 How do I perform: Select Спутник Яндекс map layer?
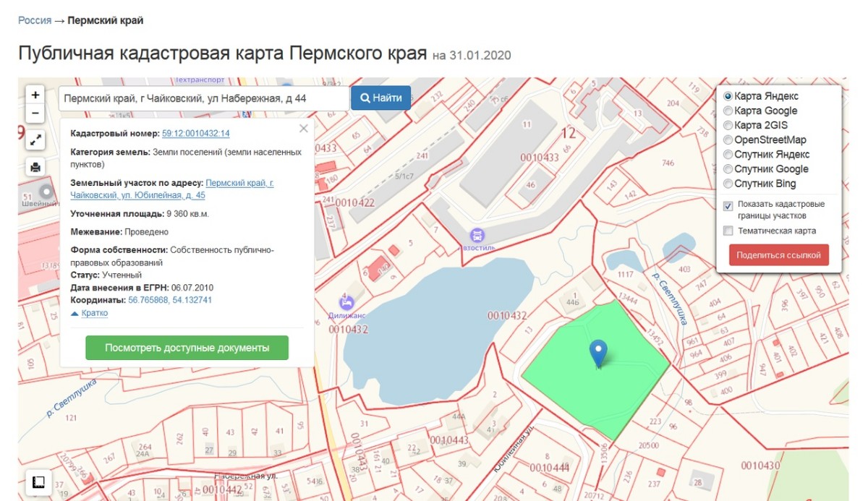coord(728,155)
